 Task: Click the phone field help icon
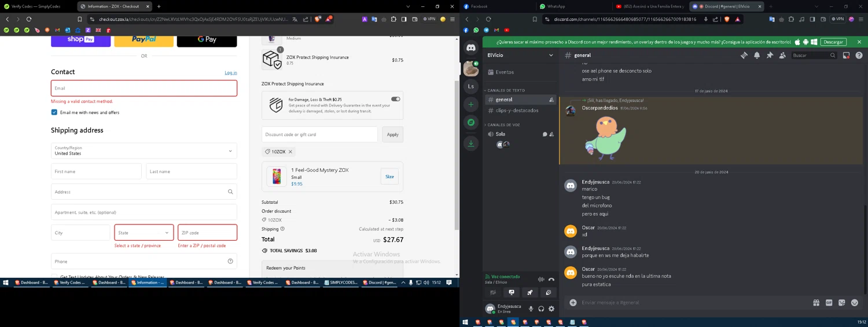230,261
